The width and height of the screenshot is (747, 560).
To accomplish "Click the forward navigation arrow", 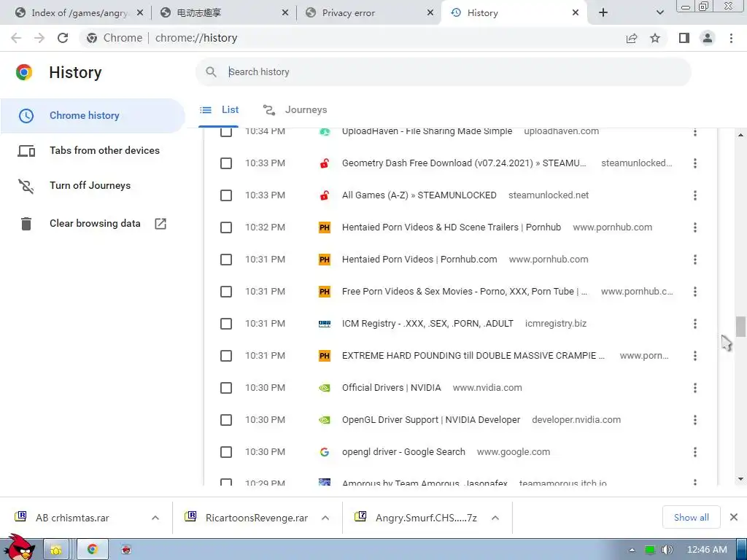I will coord(39,38).
